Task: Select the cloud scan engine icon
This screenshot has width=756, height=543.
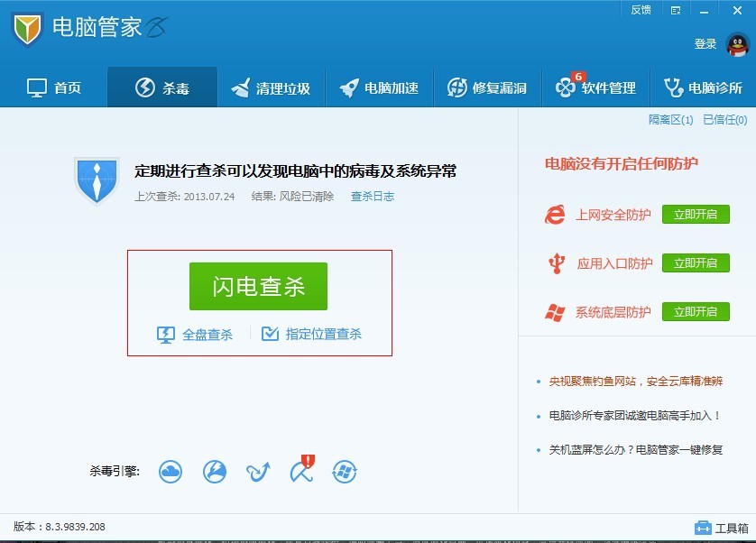Action: [x=171, y=472]
